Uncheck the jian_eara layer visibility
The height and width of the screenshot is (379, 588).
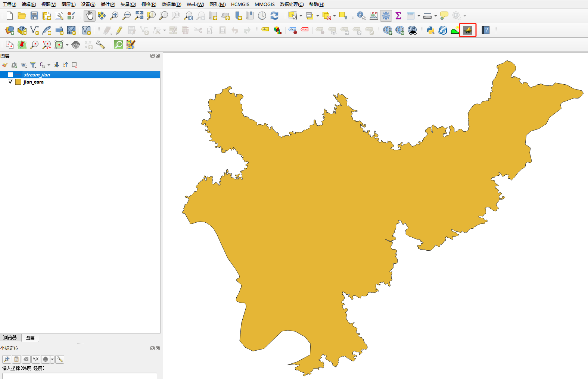click(x=10, y=82)
